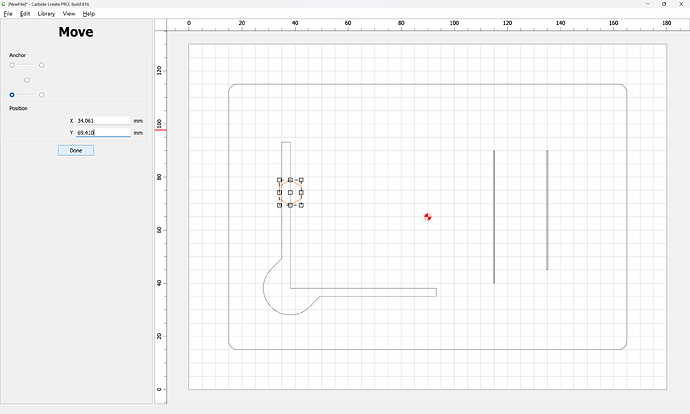The height and width of the screenshot is (414, 690).
Task: Open the Library menu
Action: [46, 14]
